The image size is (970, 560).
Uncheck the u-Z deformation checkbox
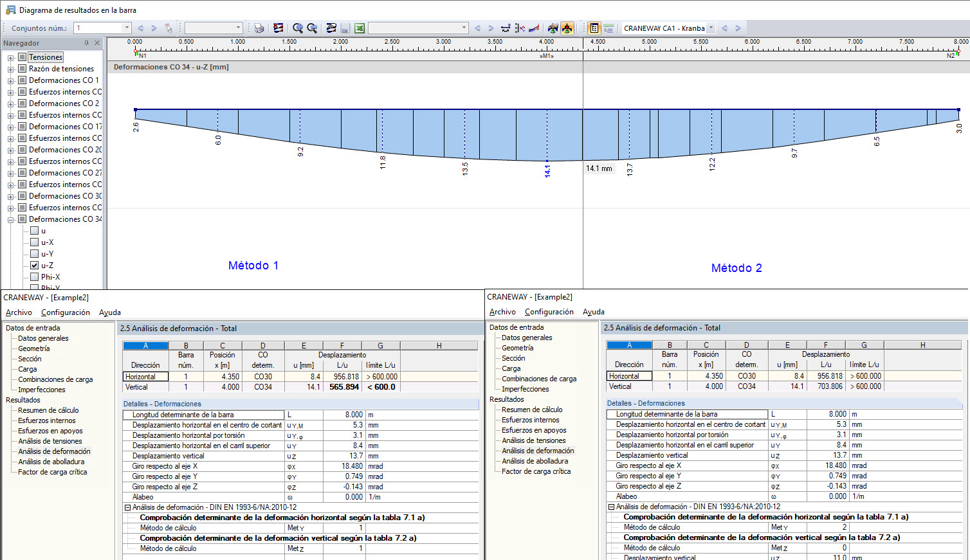35,266
